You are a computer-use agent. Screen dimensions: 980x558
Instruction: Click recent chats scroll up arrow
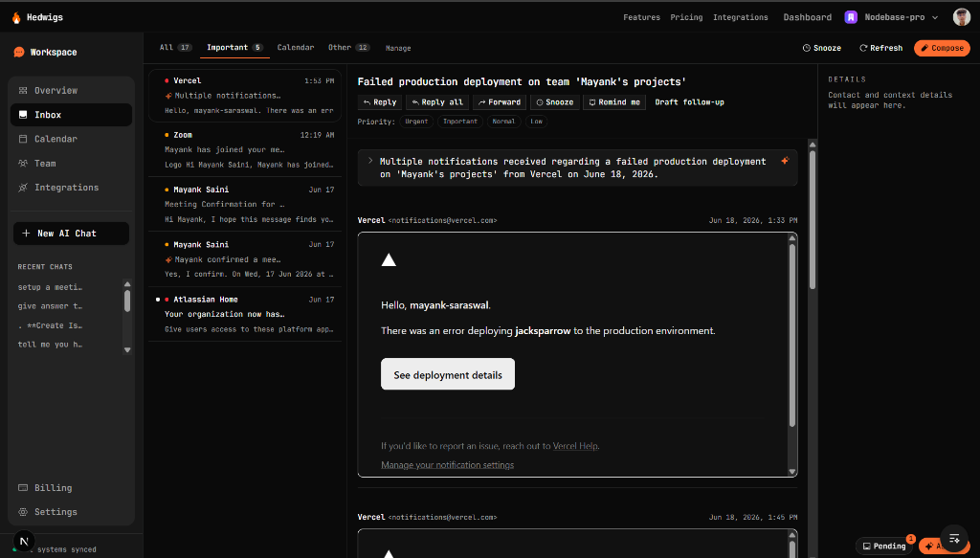[127, 284]
